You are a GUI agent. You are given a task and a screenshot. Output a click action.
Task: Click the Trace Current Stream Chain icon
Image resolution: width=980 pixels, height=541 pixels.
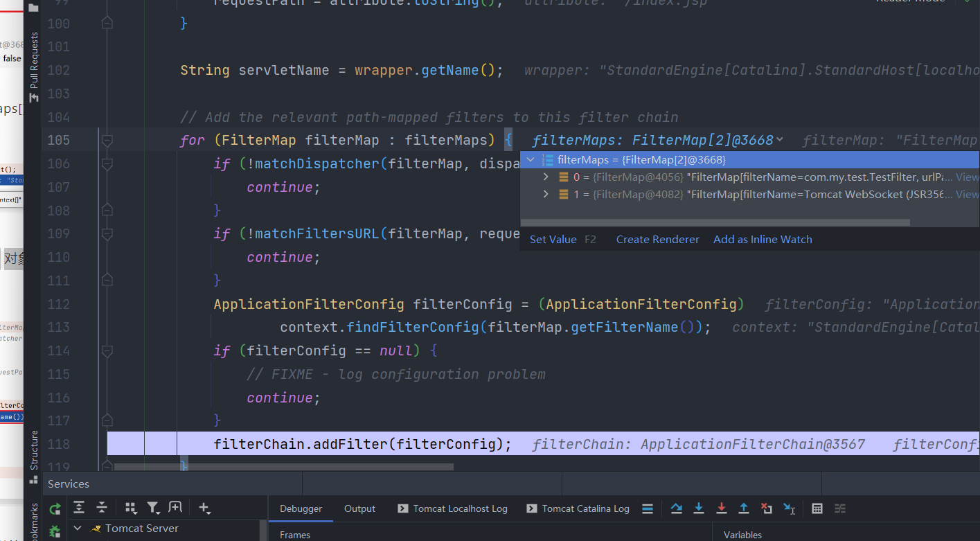tap(840, 508)
